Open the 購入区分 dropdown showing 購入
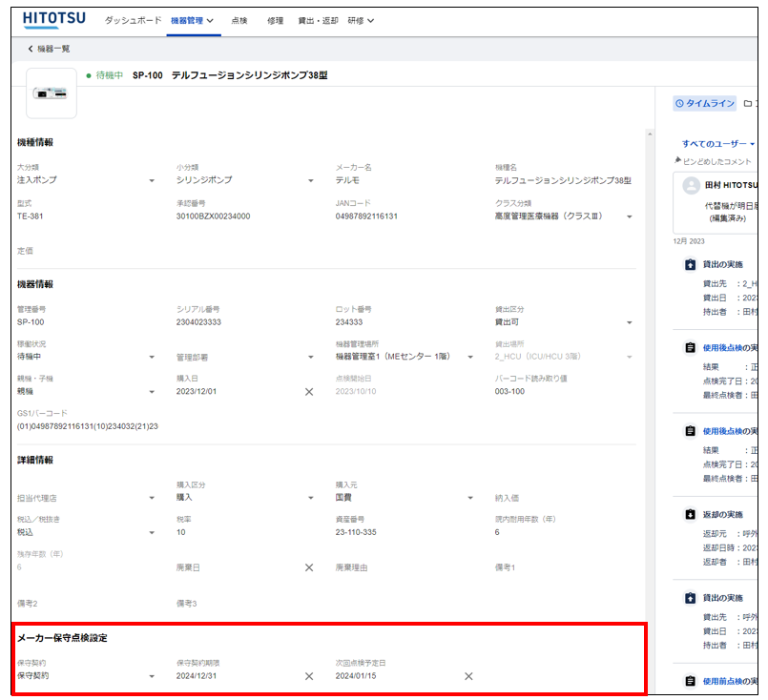This screenshot has width=768, height=700. [x=245, y=497]
